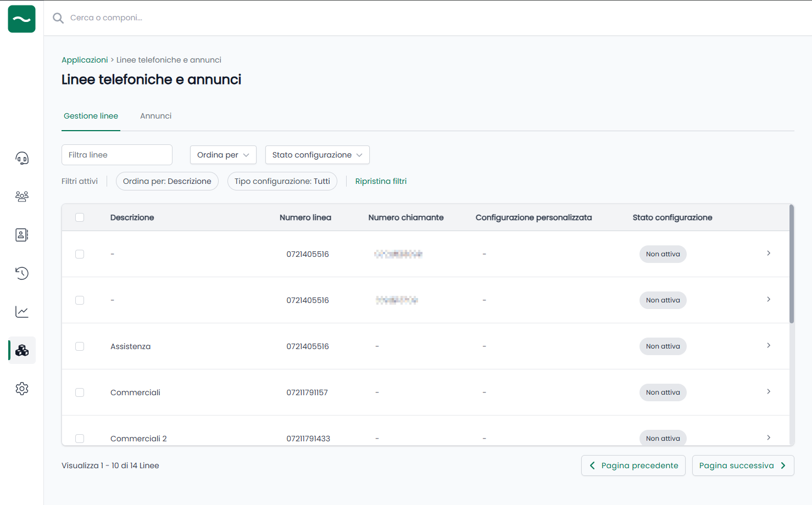Screen dimensions: 812x505
Task: Open the Ordina per dropdown
Action: click(223, 155)
